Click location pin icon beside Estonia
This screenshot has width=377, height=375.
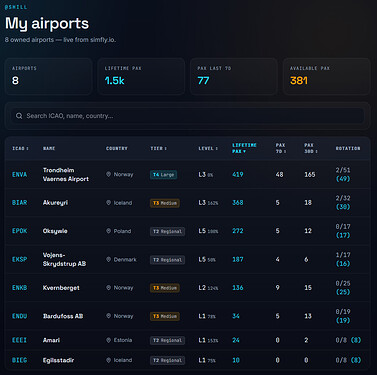tap(108, 340)
